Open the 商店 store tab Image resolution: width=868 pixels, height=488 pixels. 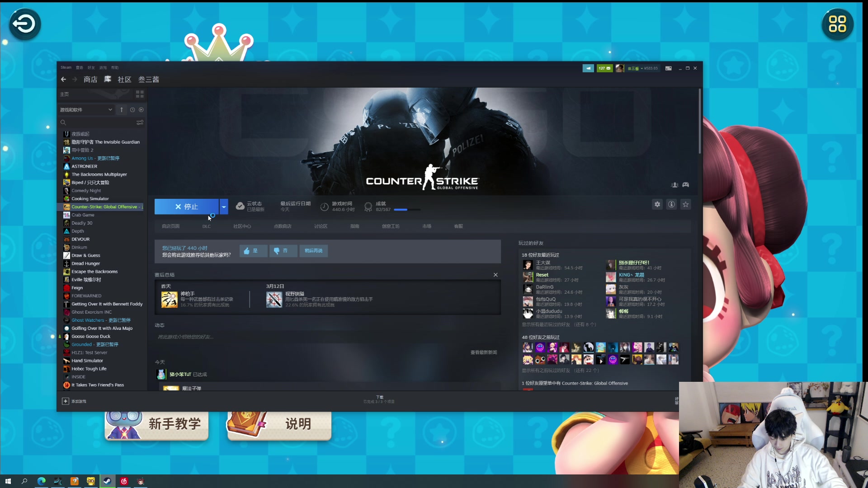click(90, 80)
